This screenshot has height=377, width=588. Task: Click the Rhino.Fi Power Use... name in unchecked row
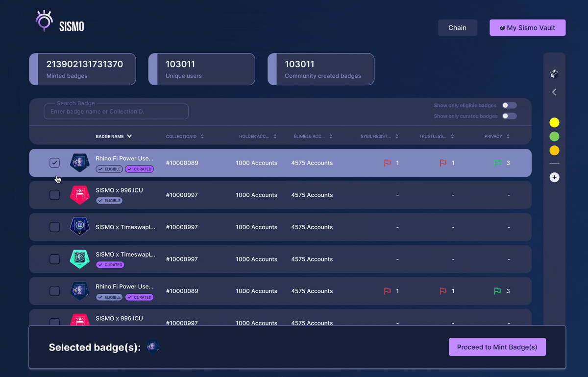[124, 286]
